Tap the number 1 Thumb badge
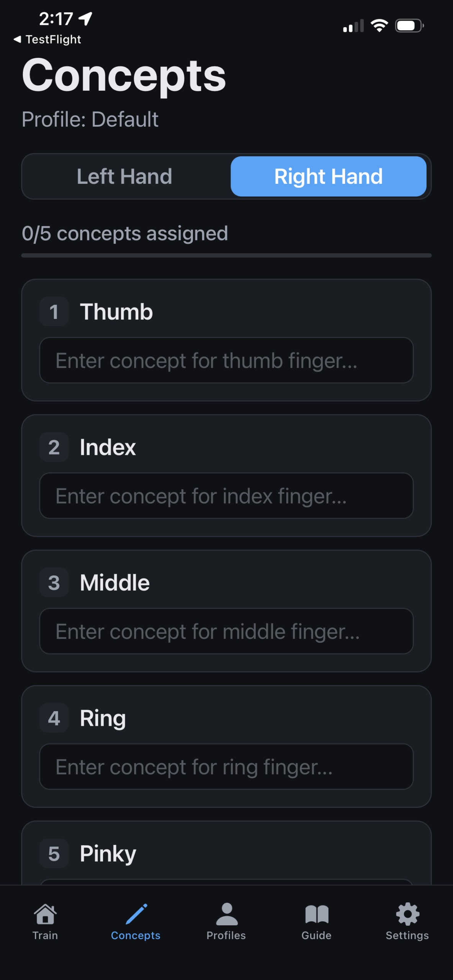453x980 pixels. pyautogui.click(x=54, y=312)
